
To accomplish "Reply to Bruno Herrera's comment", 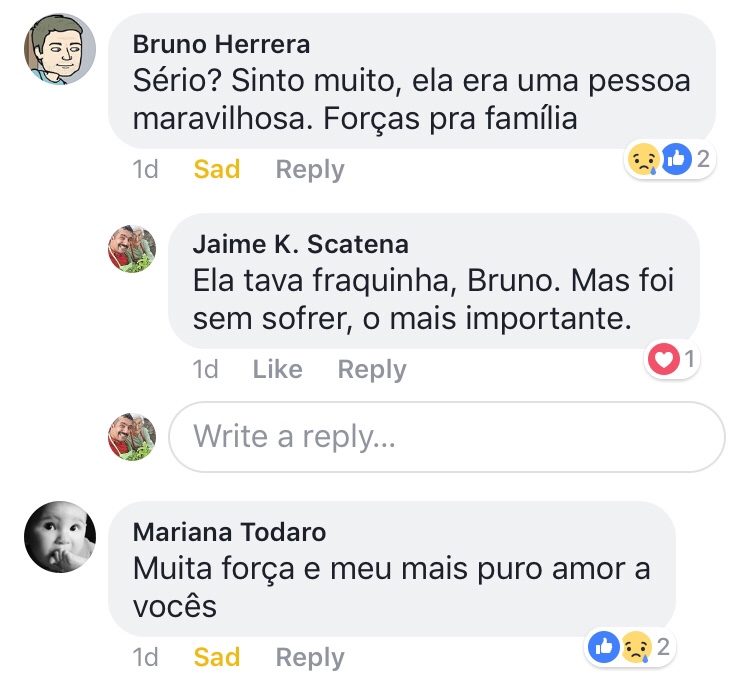I will [x=310, y=170].
